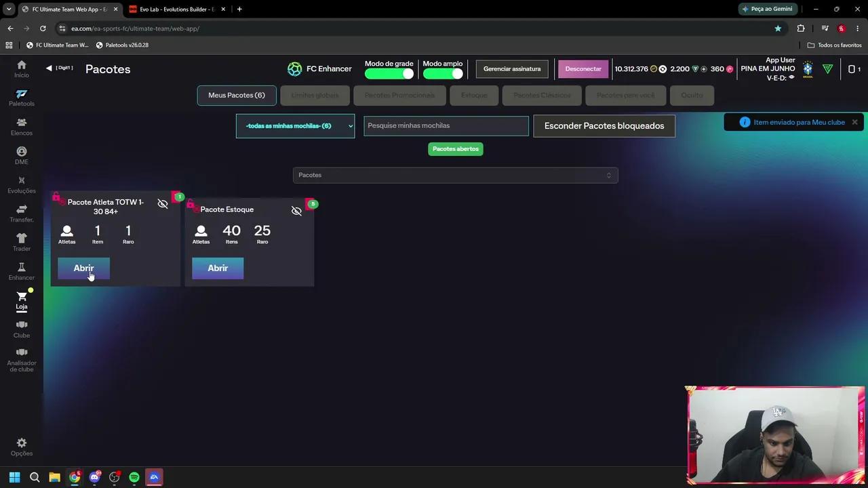Open the Enhancer sidebar section

coord(22,272)
